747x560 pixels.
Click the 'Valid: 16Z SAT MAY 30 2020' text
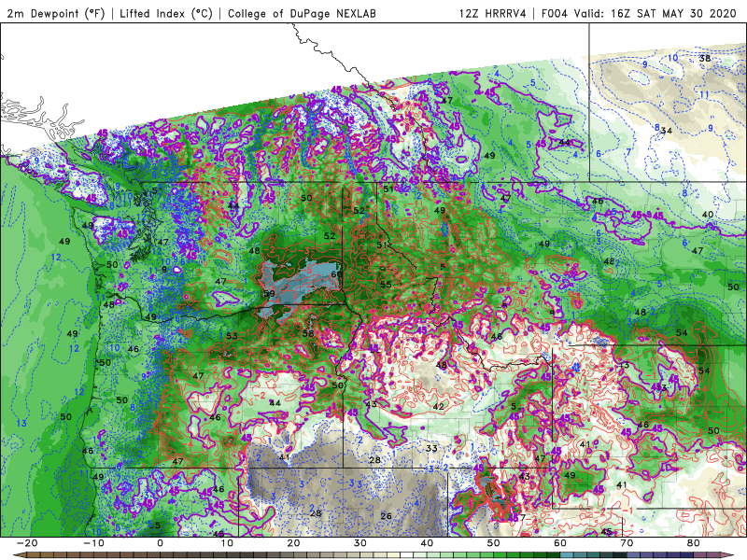click(655, 14)
